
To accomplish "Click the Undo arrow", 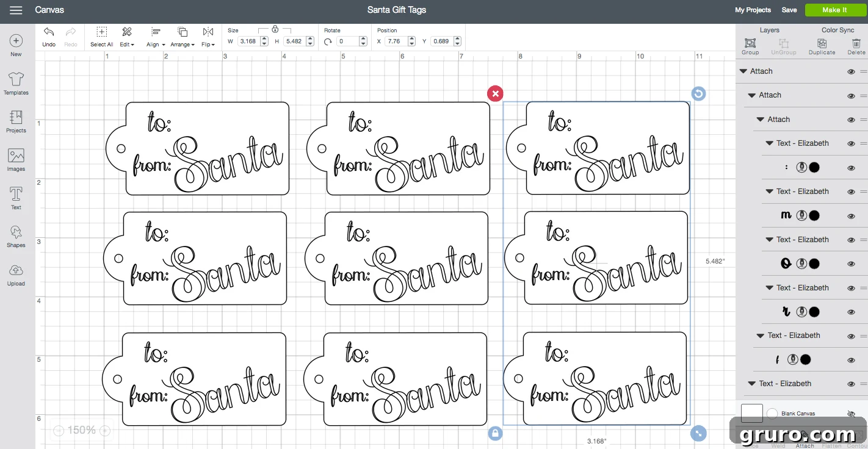I will (x=49, y=32).
